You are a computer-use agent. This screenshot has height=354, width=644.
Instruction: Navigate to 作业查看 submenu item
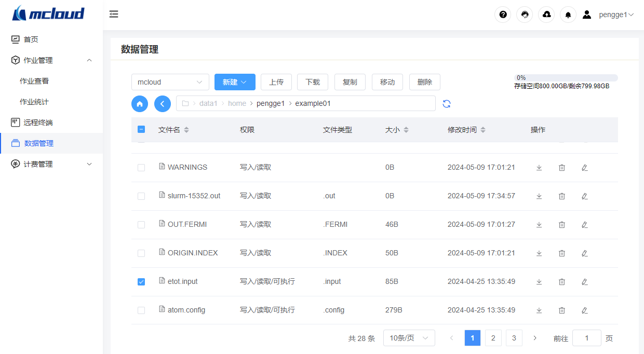(x=34, y=81)
